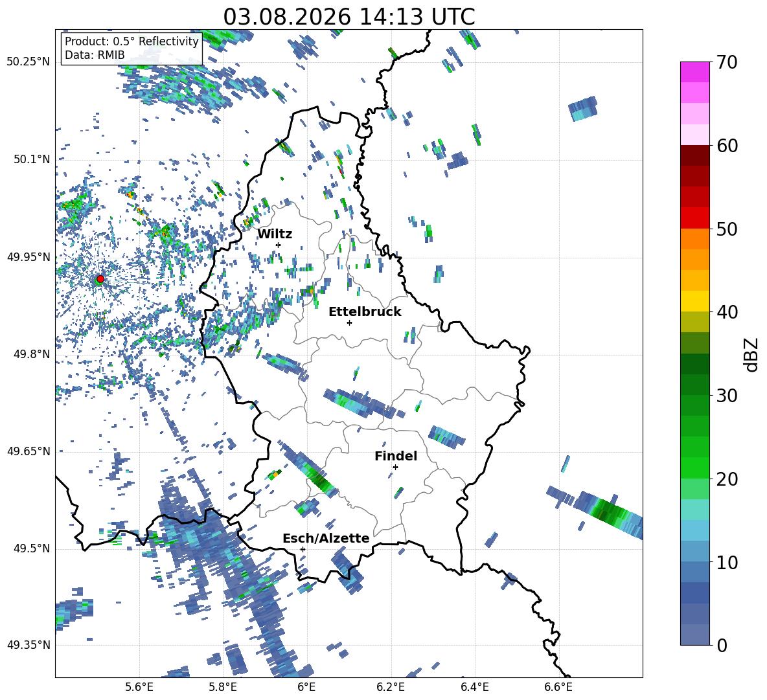Image resolution: width=767 pixels, height=700 pixels.
Task: Click the Product 0.5° Reflectivity info box
Action: point(132,48)
